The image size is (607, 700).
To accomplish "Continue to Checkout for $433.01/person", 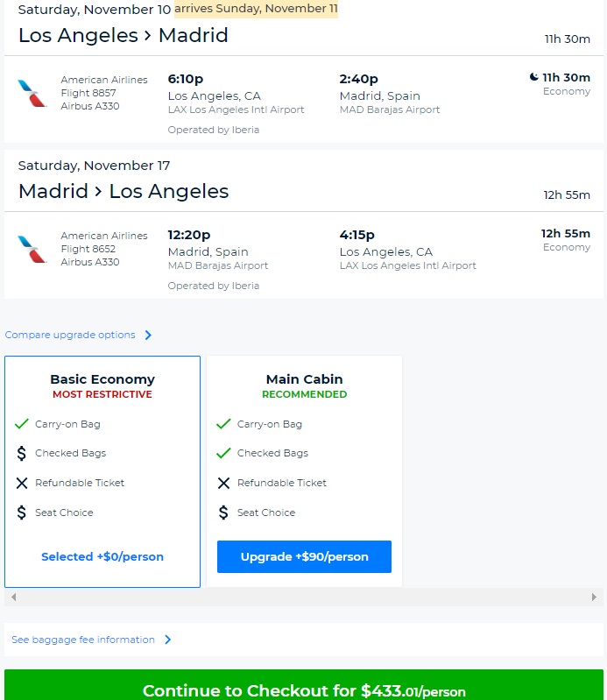I will 303,687.
